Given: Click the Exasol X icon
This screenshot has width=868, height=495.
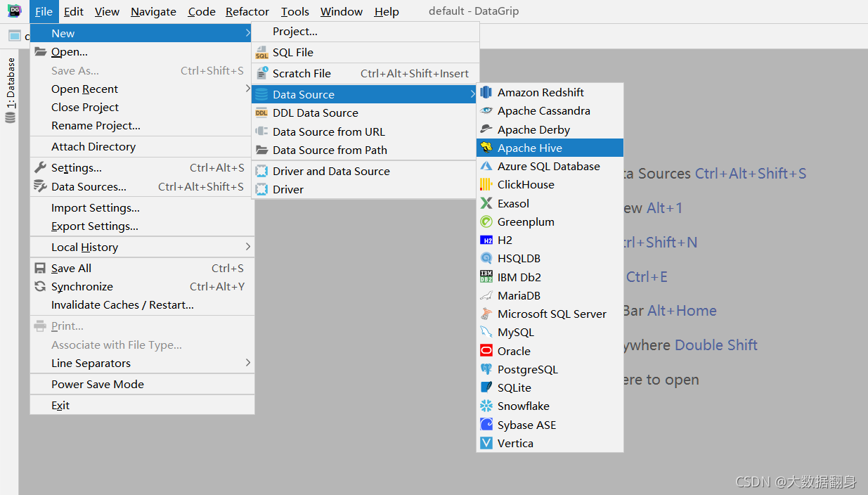Looking at the screenshot, I should coord(486,203).
